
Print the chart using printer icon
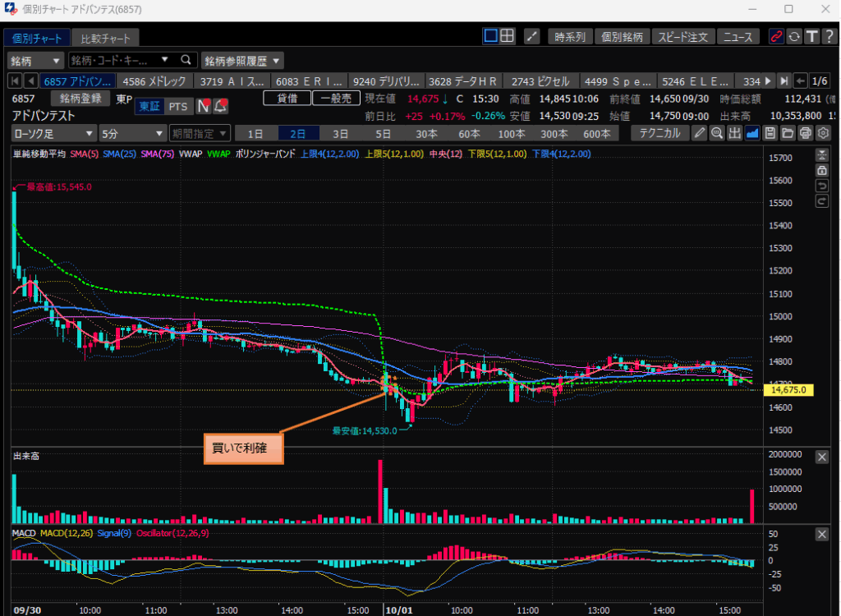coord(806,133)
